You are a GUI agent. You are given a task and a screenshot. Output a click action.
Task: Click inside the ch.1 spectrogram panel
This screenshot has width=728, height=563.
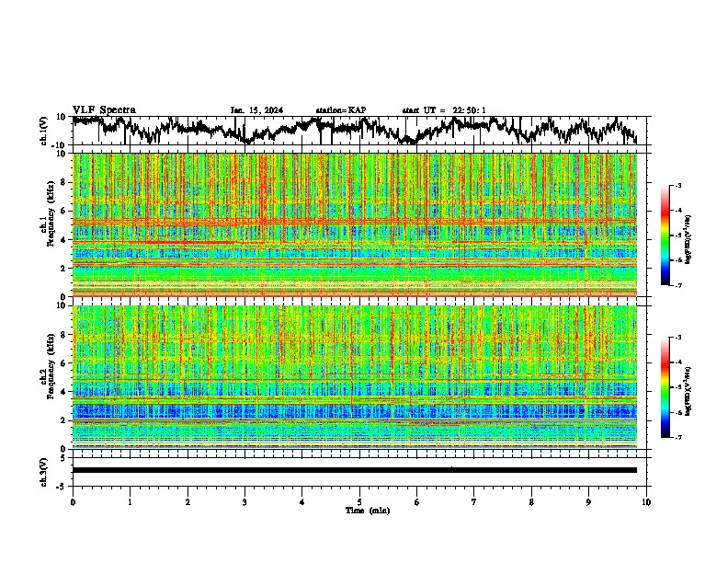pyautogui.click(x=355, y=224)
